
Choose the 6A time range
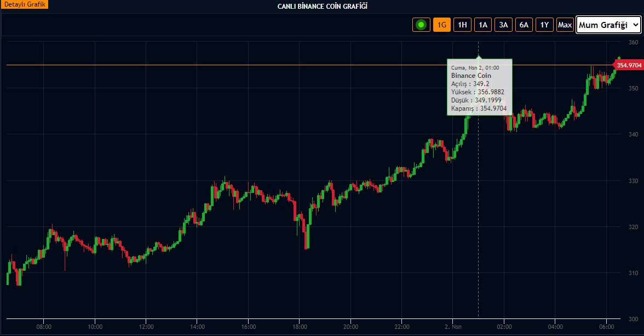tap(524, 25)
